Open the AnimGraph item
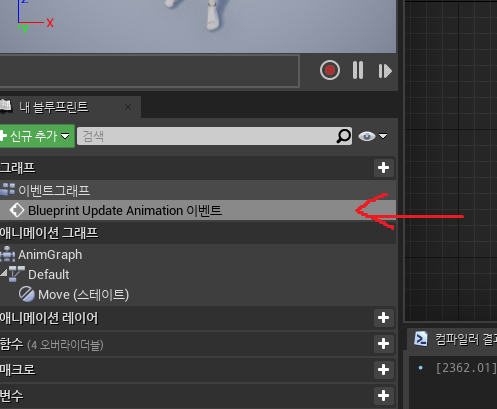 198,255
